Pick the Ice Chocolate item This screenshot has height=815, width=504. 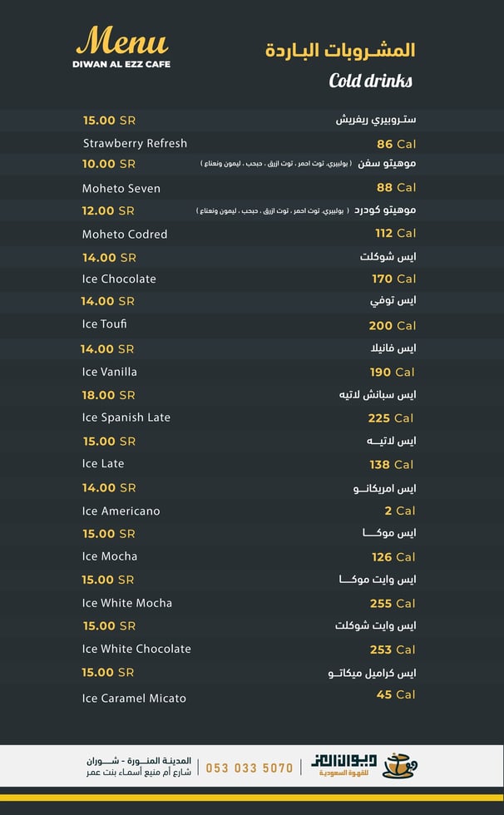tap(119, 279)
